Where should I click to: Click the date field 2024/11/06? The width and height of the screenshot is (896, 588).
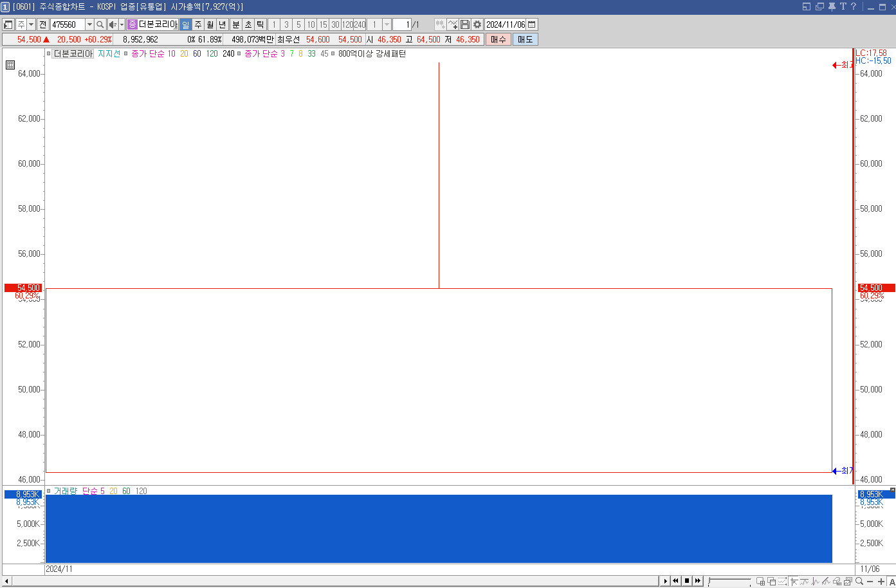pyautogui.click(x=506, y=24)
